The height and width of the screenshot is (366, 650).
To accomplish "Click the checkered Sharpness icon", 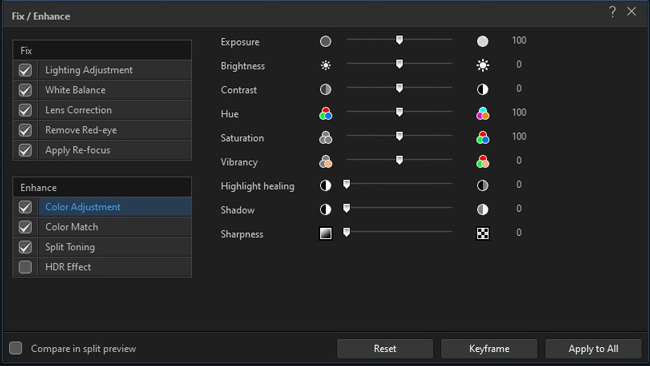I will (x=483, y=233).
